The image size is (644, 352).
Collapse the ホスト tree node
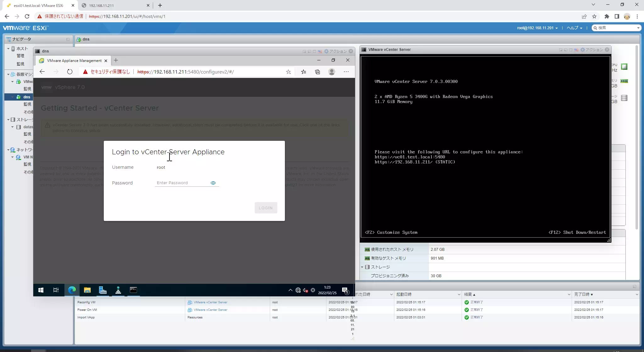tap(8, 49)
